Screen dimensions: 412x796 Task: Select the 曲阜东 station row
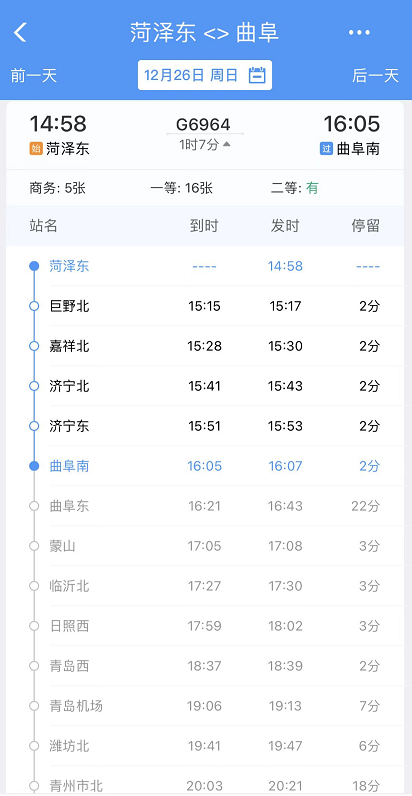205,506
